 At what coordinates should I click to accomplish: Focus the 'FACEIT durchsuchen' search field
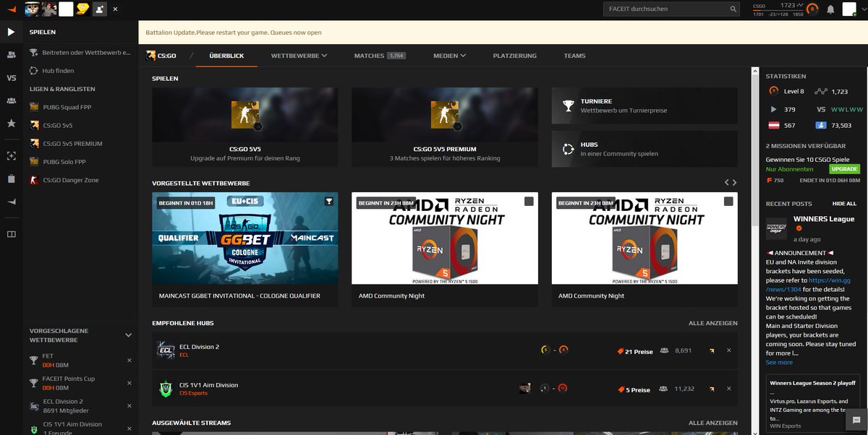(671, 9)
